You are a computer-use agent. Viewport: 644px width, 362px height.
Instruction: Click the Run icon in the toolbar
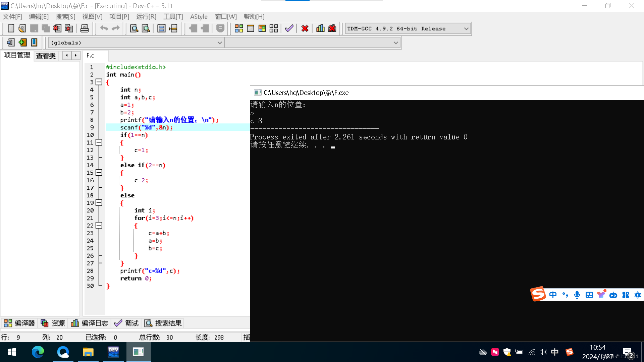coord(251,28)
